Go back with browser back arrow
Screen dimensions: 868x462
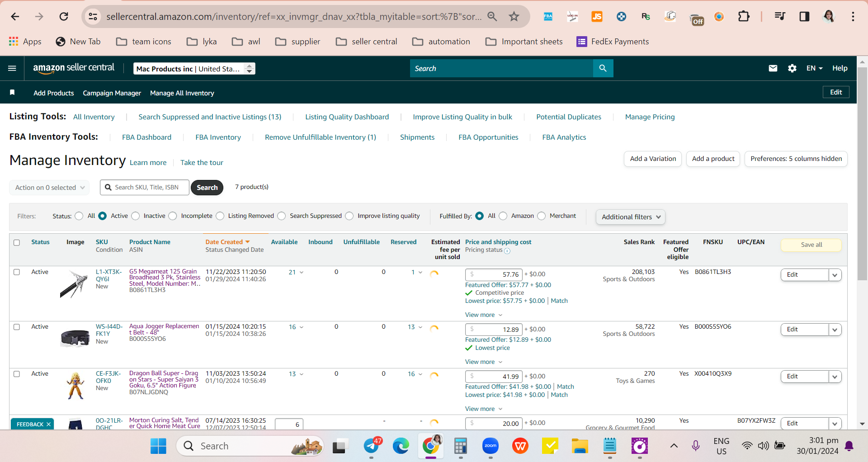15,17
